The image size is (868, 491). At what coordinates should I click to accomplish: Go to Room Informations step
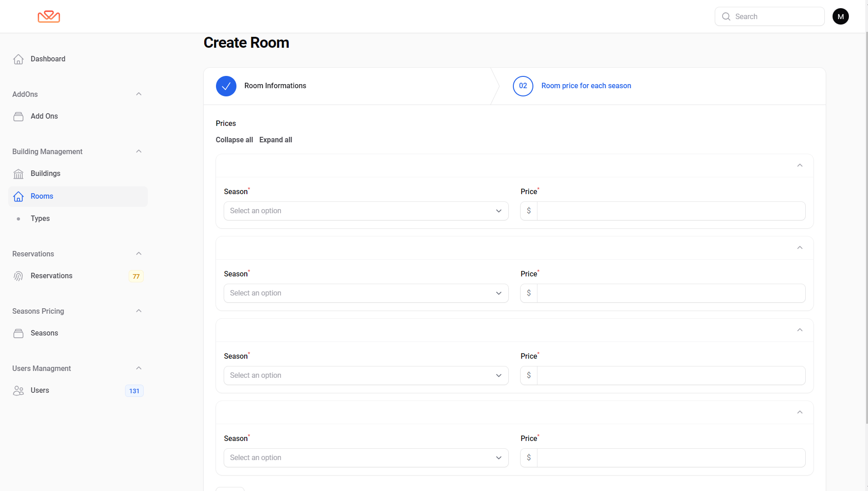pos(275,86)
